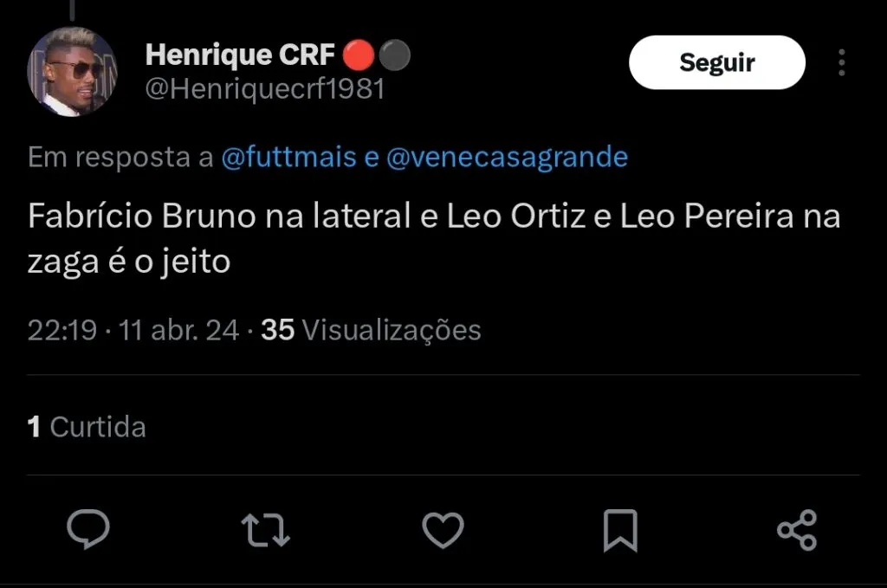Click the 22:19 timestamp of the tweet
Screen dimensions: 887x588
click(62, 330)
